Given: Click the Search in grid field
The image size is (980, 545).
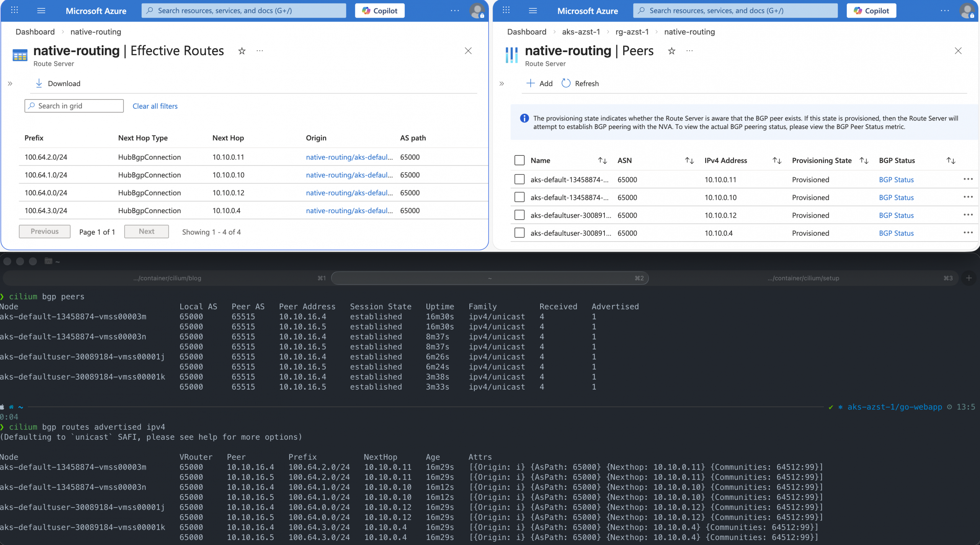Looking at the screenshot, I should [74, 106].
